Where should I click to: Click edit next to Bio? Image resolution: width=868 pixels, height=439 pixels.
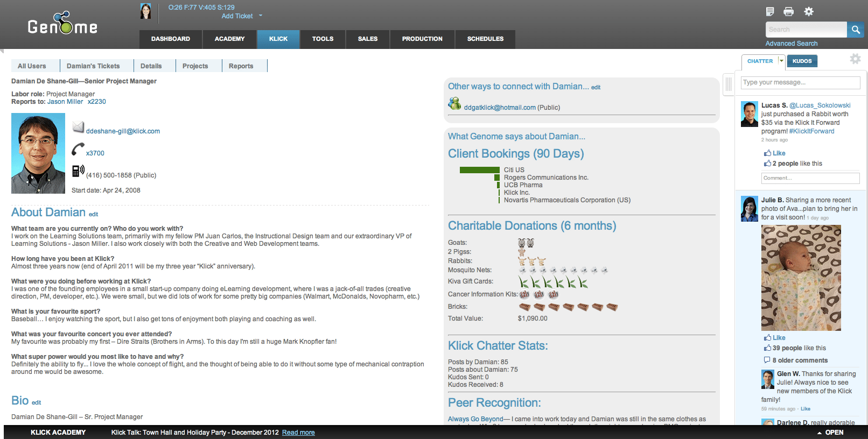[36, 402]
